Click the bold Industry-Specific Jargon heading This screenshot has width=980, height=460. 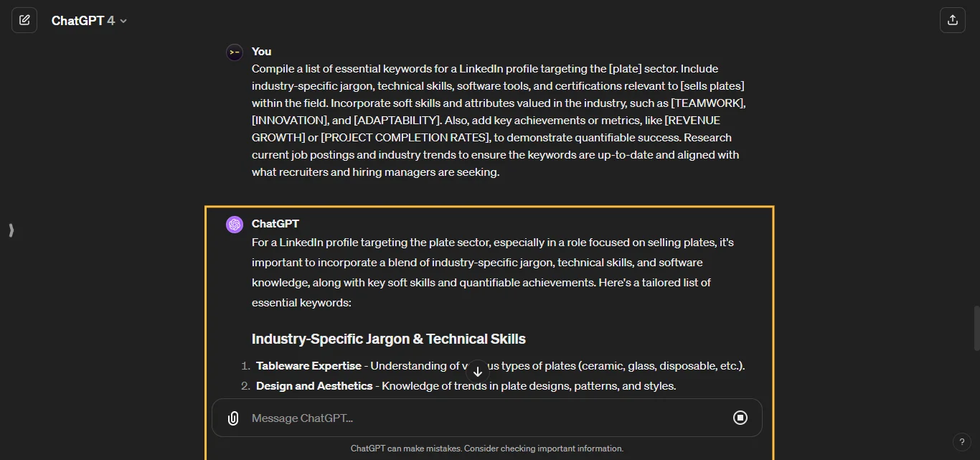pyautogui.click(x=388, y=338)
